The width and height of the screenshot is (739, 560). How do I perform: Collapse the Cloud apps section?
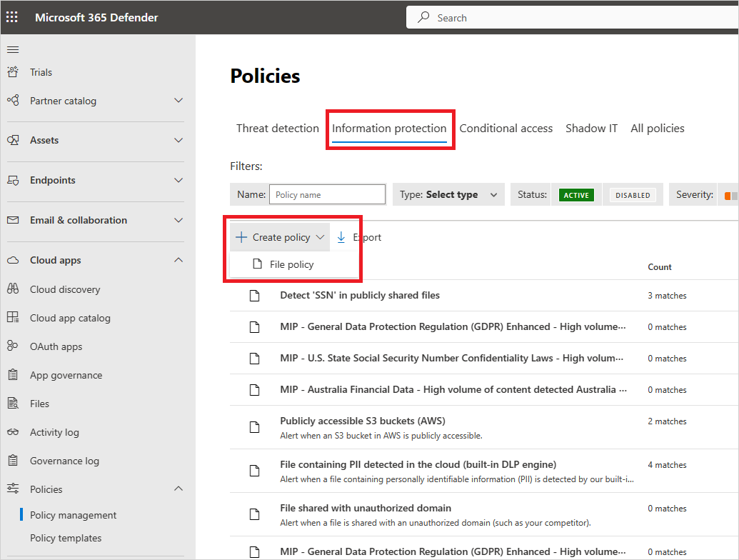179,261
